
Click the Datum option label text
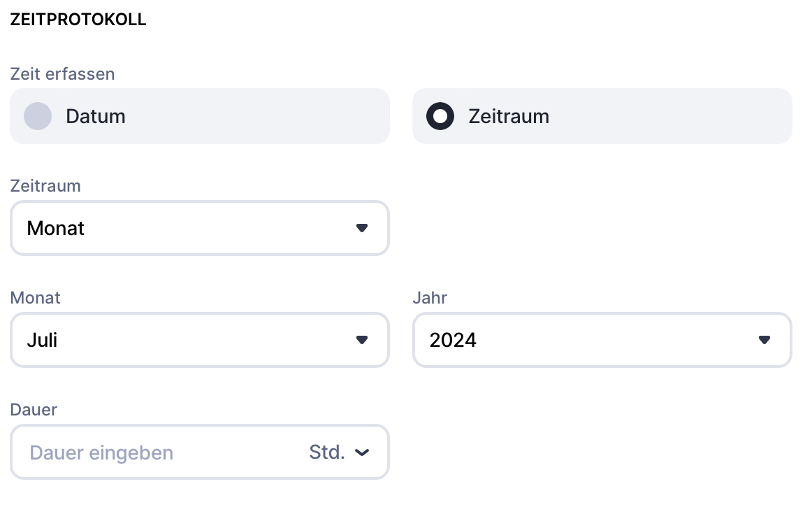point(96,116)
